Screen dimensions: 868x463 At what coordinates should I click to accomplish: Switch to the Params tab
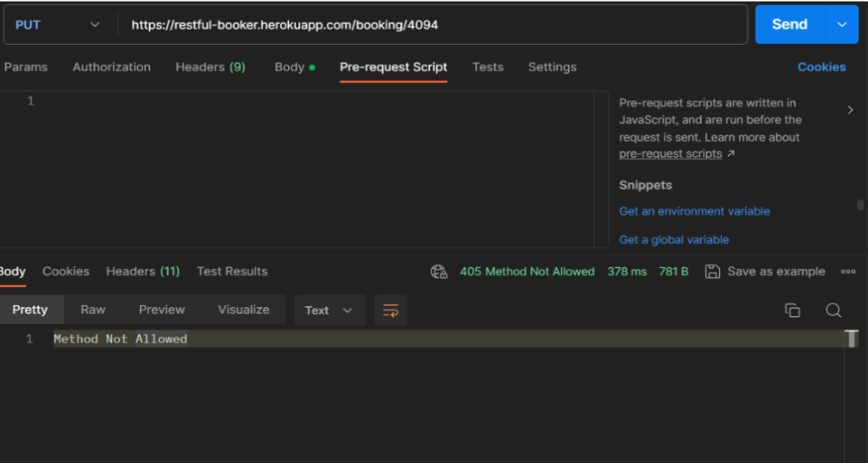[25, 67]
